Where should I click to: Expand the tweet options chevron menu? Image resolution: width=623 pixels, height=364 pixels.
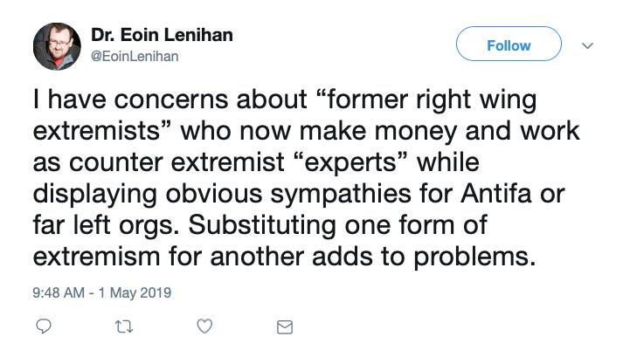tap(587, 45)
